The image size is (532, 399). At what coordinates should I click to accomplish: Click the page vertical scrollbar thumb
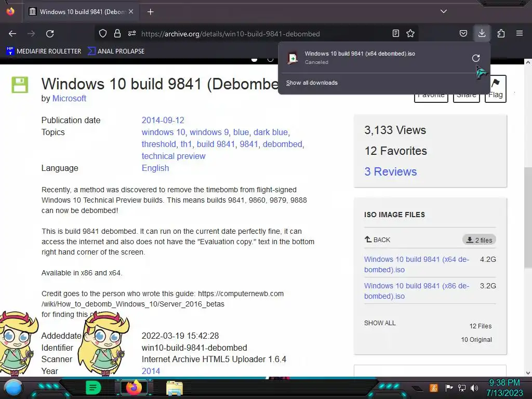tap(528, 217)
